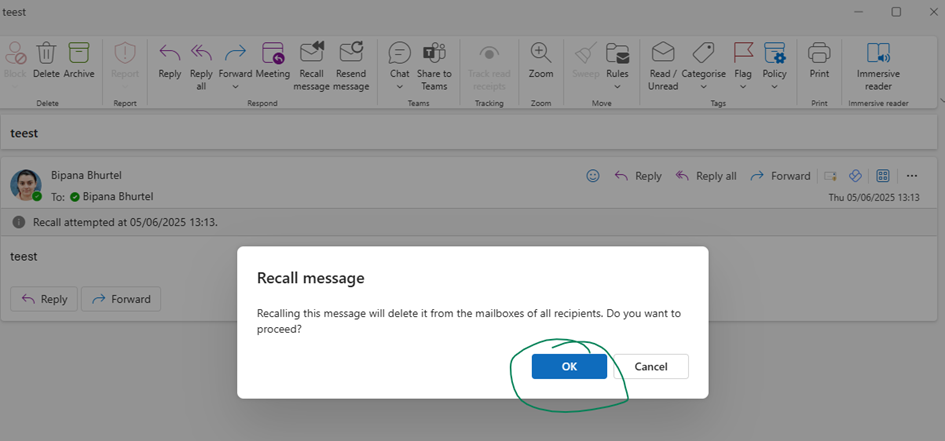
Task: Click Share to Teams
Action: tap(434, 66)
